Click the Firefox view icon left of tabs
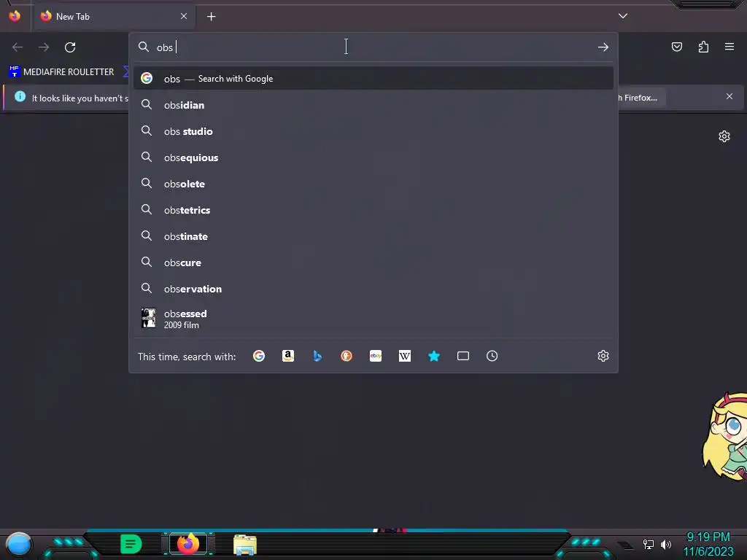This screenshot has width=747, height=560. (x=15, y=16)
